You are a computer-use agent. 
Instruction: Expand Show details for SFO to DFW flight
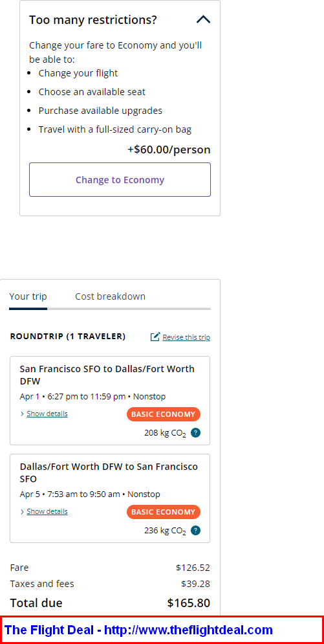[x=47, y=414]
